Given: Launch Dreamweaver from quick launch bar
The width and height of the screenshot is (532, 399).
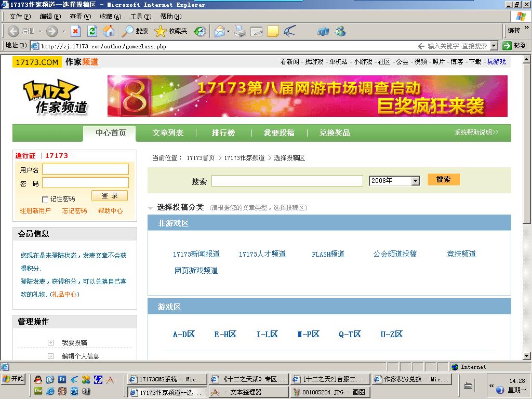Looking at the screenshot, I should point(38,391).
